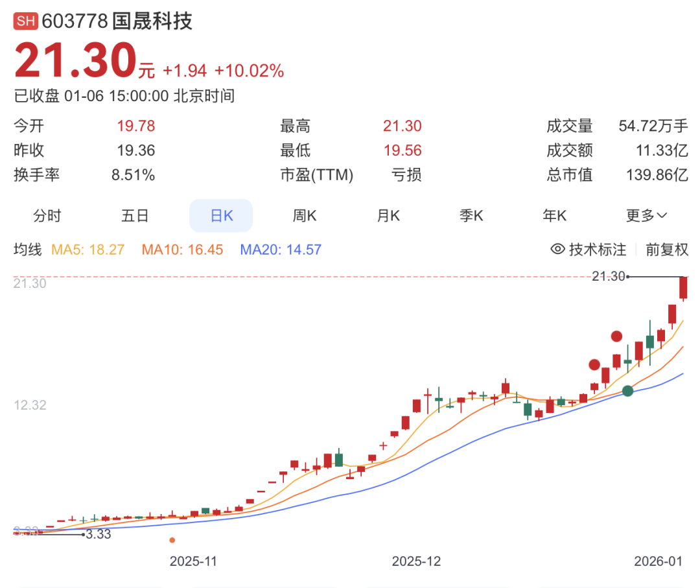Switch to the 分时 intraday tab
This screenshot has width=700, height=588.
[x=46, y=215]
